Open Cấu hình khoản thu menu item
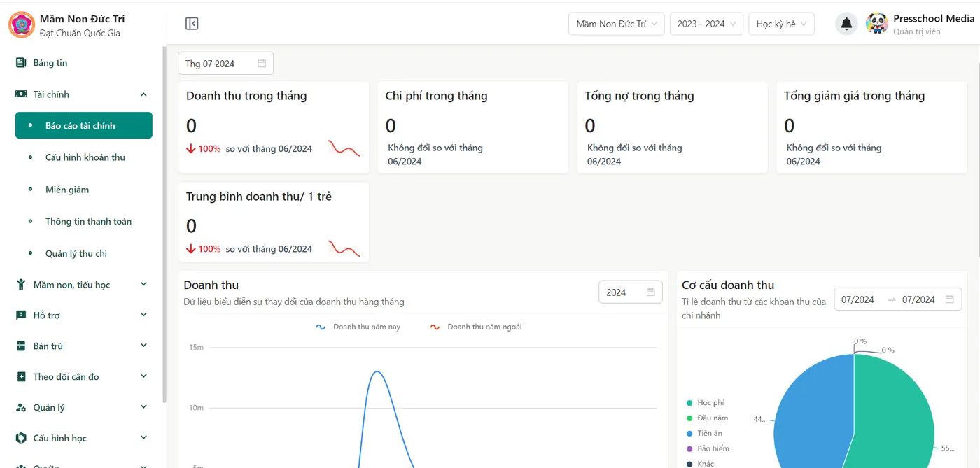This screenshot has width=980, height=468. click(84, 157)
